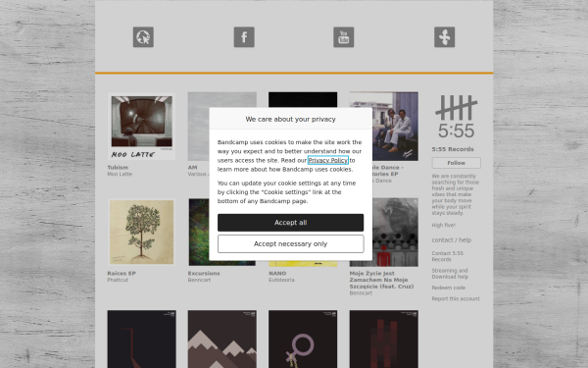Accept all cookies
This screenshot has height=368, width=588.
pos(291,223)
